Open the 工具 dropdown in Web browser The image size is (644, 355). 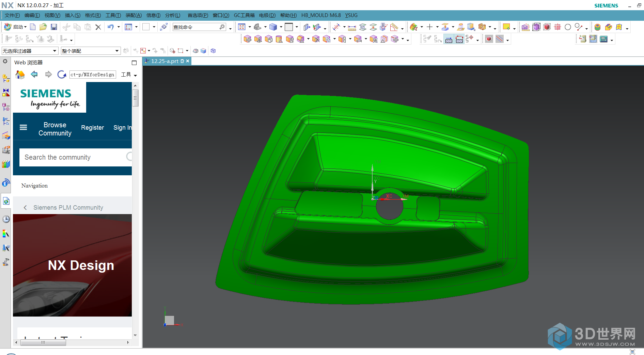[129, 75]
